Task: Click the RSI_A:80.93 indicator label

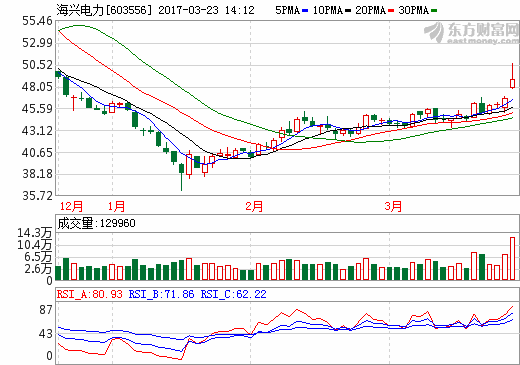Action: [90, 294]
